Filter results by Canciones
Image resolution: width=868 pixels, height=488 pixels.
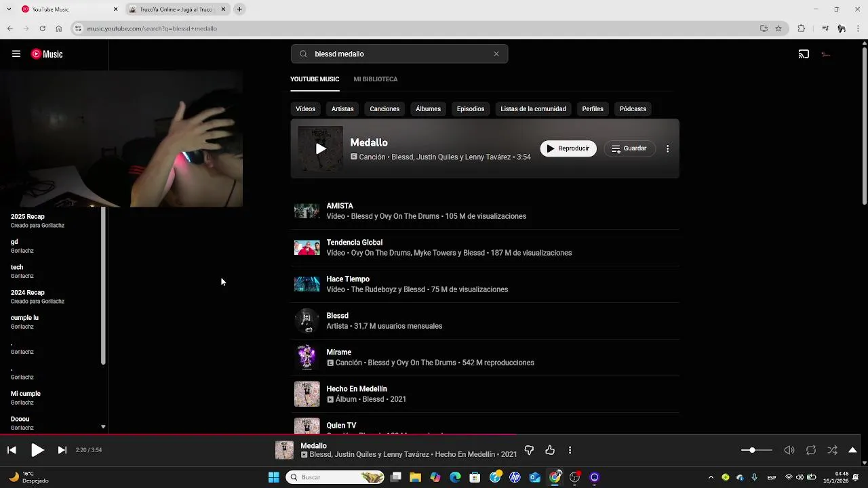click(x=384, y=108)
